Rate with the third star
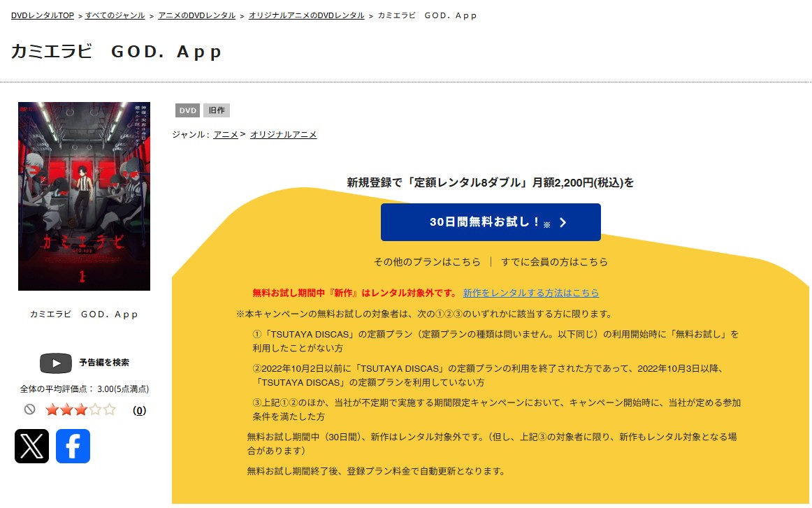The image size is (812, 508). click(x=81, y=410)
